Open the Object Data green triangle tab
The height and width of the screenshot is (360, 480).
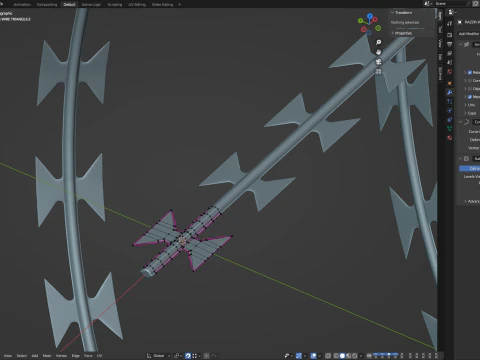(450, 128)
